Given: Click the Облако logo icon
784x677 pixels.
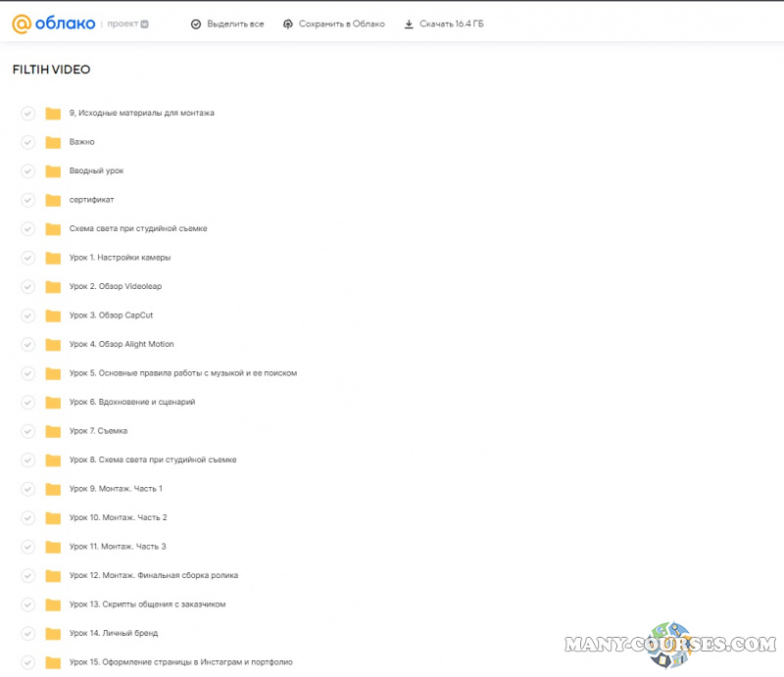Looking at the screenshot, I should 21,24.
